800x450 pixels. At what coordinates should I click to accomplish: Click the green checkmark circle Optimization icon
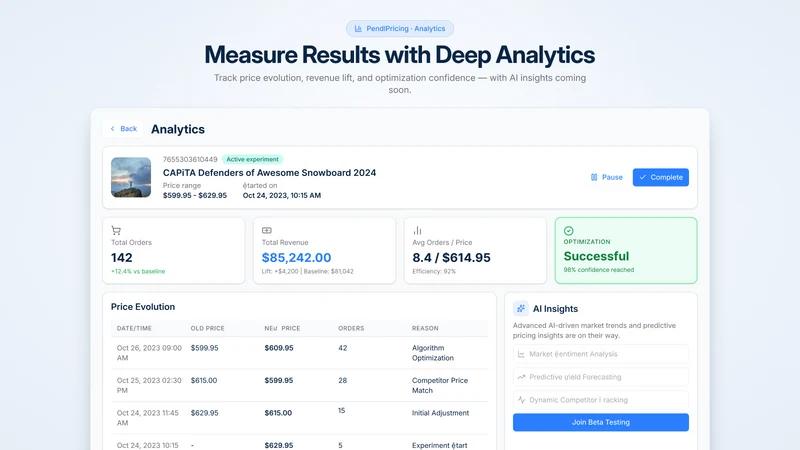(568, 231)
